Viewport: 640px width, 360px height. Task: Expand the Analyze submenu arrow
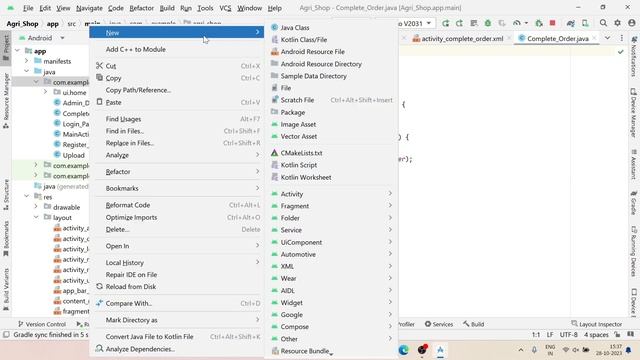coord(258,155)
